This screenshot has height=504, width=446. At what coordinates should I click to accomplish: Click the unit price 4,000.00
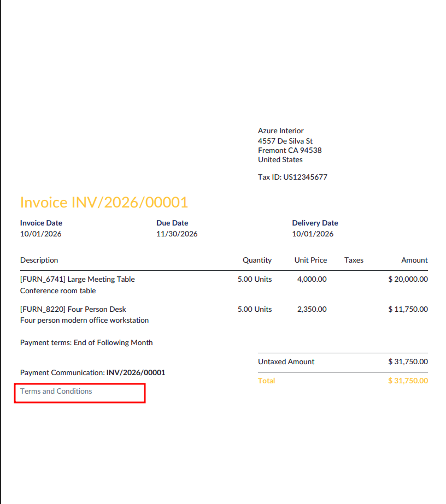tap(312, 280)
